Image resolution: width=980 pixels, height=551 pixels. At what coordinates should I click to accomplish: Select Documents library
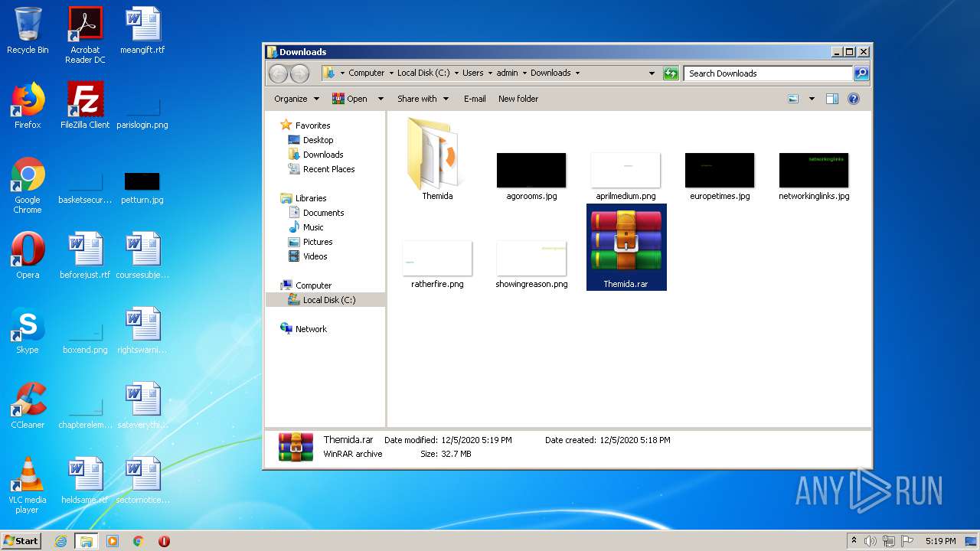pos(316,213)
